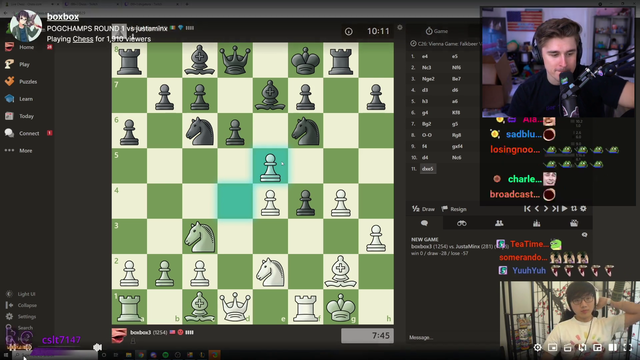The image size is (640, 360).
Task: Select black's move Kf8 in move 6
Action: pyautogui.click(x=456, y=113)
